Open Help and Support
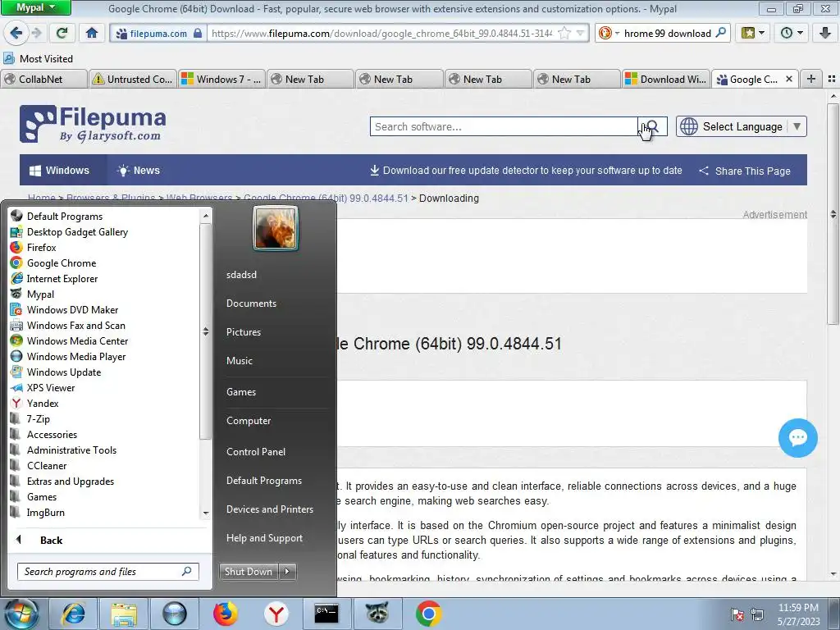The height and width of the screenshot is (630, 840). pos(264,538)
